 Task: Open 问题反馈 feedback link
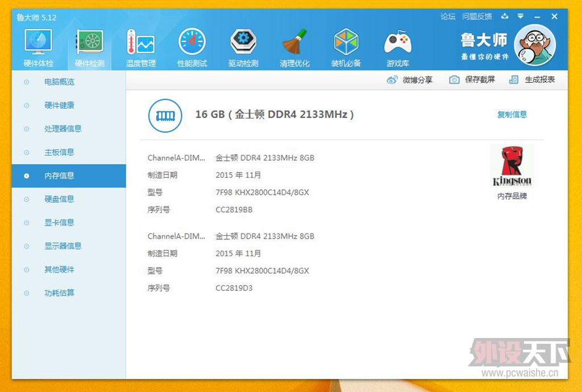pyautogui.click(x=477, y=16)
